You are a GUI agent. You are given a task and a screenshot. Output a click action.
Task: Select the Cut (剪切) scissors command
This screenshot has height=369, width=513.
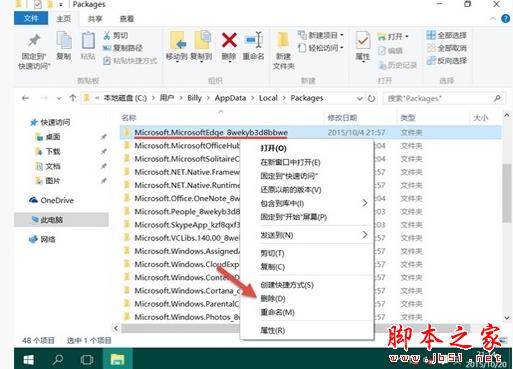tap(116, 35)
